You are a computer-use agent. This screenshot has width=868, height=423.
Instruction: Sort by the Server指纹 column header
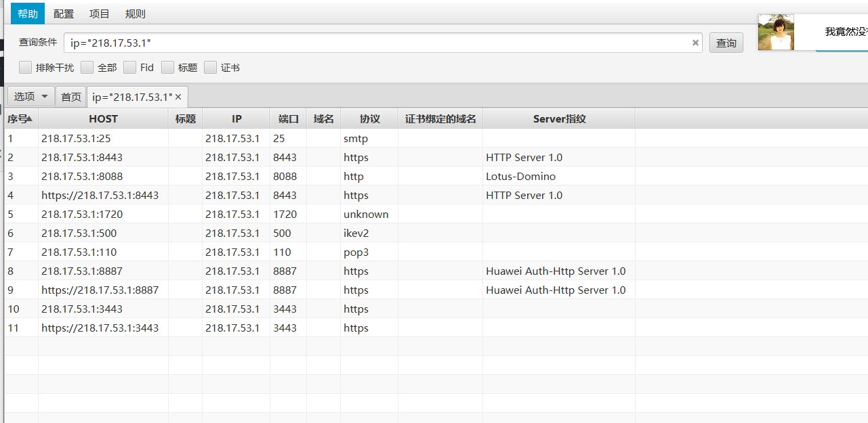pyautogui.click(x=559, y=119)
